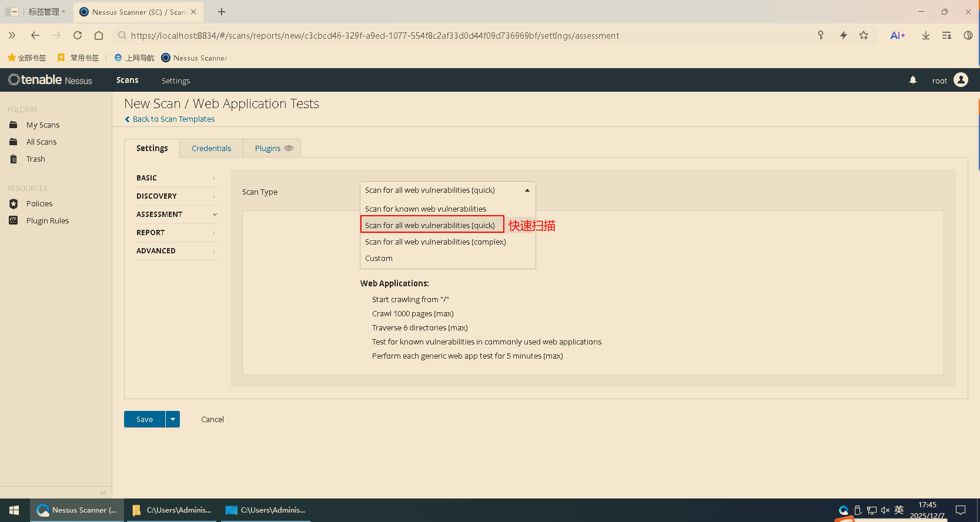
Task: Collapse the sidebar with double chevron
Action: [x=103, y=493]
